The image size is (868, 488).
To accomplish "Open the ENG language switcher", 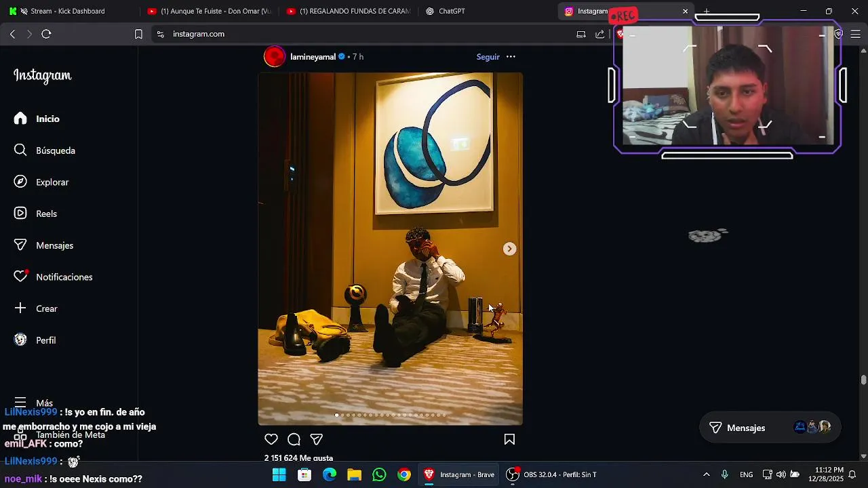I will (746, 474).
